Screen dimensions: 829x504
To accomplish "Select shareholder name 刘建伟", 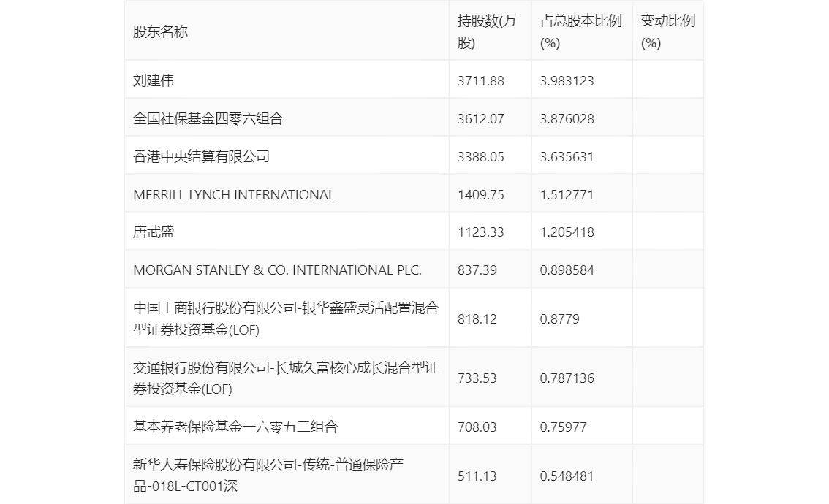I will click(x=154, y=80).
